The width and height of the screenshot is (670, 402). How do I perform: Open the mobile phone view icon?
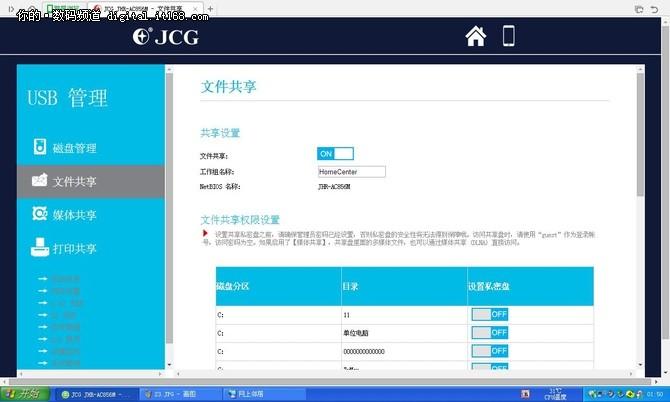pos(508,36)
